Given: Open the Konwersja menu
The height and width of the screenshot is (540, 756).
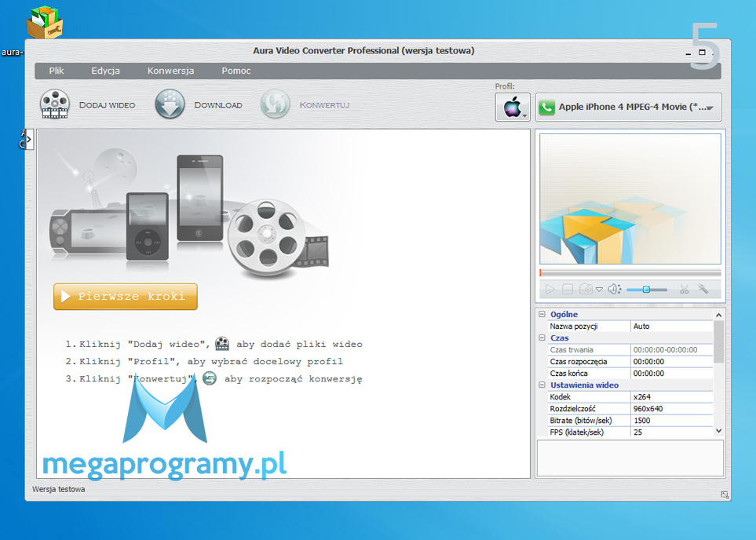Looking at the screenshot, I should click(x=170, y=71).
